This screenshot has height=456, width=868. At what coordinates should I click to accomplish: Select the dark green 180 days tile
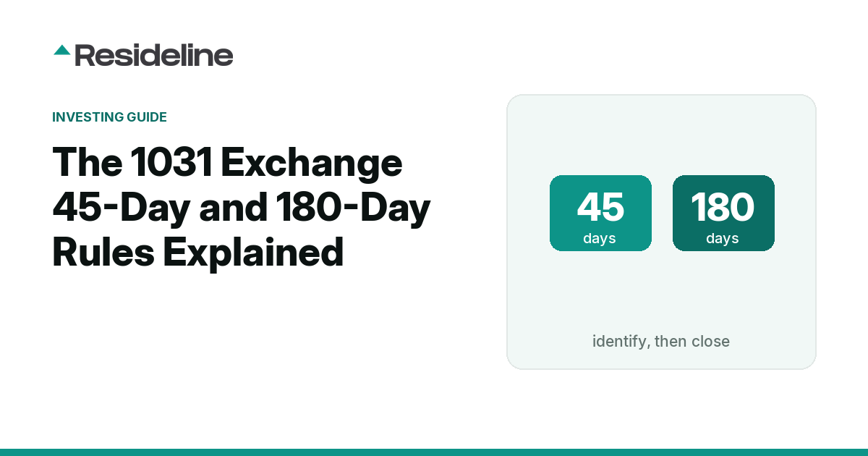click(723, 213)
